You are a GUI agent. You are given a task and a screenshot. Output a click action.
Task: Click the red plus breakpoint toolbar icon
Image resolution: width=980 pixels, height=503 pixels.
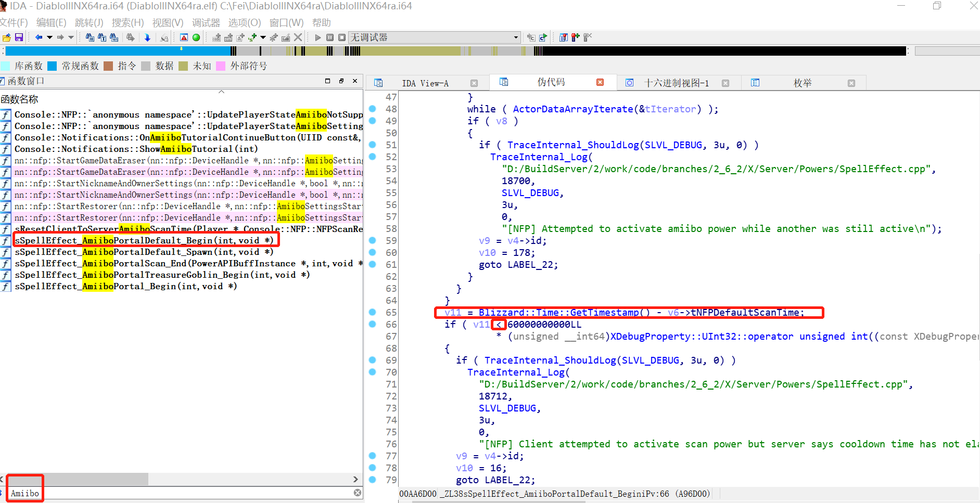(x=575, y=37)
